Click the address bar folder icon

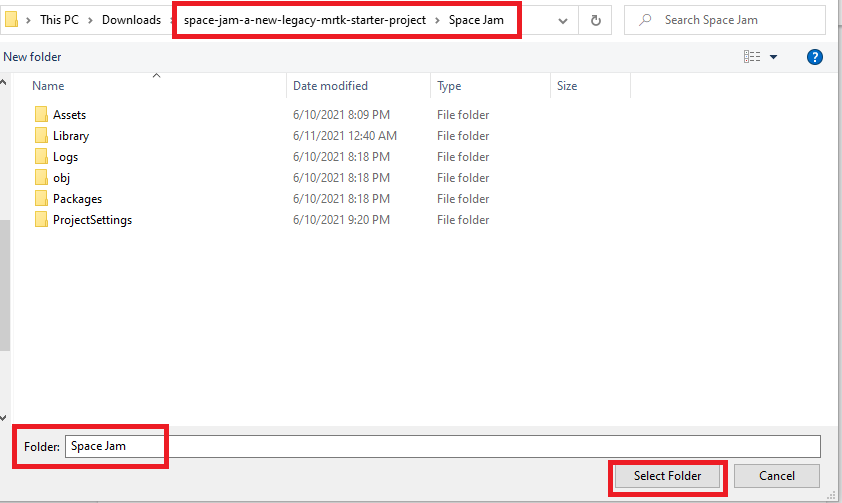point(11,20)
